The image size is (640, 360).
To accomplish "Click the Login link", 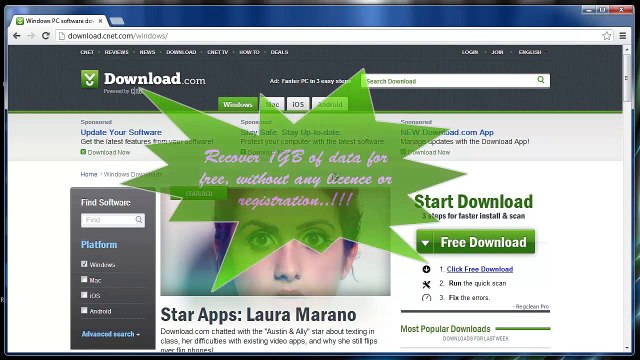I will click(470, 52).
